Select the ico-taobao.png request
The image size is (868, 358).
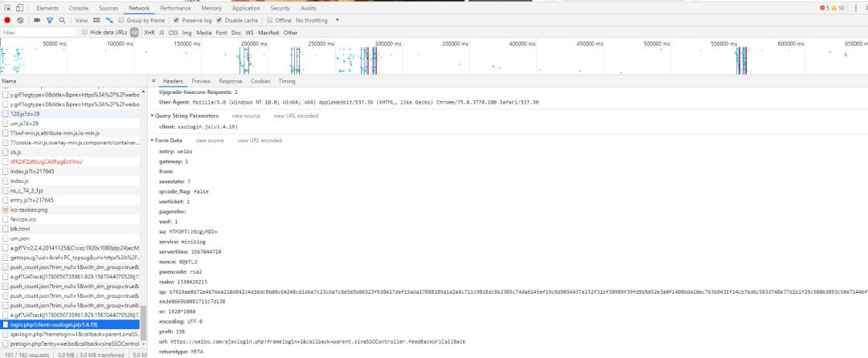pos(70,210)
